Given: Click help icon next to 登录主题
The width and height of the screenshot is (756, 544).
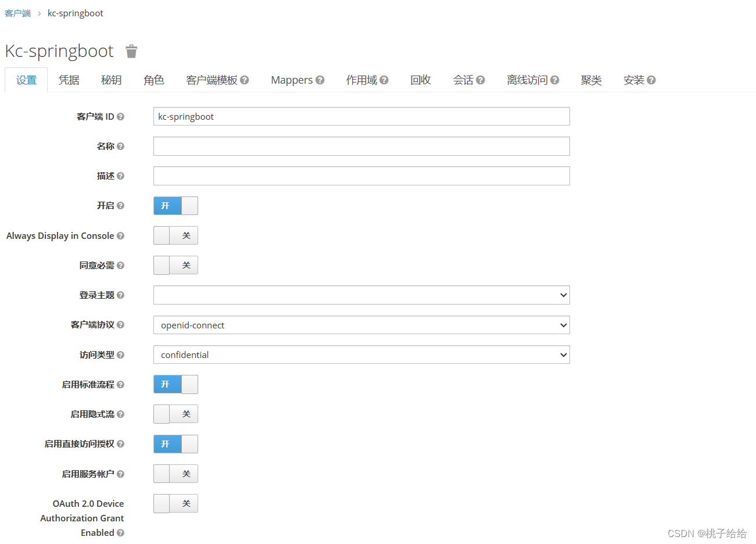Looking at the screenshot, I should tap(120, 295).
